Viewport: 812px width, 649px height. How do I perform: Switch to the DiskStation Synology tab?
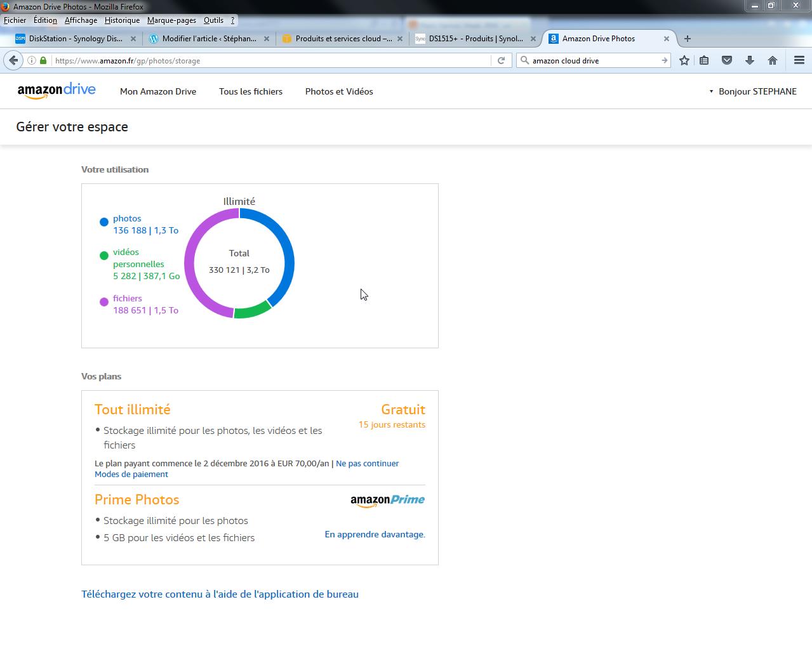[x=75, y=39]
